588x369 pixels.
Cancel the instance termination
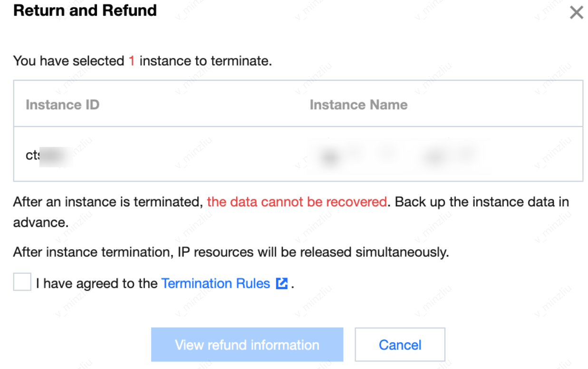[x=400, y=344]
